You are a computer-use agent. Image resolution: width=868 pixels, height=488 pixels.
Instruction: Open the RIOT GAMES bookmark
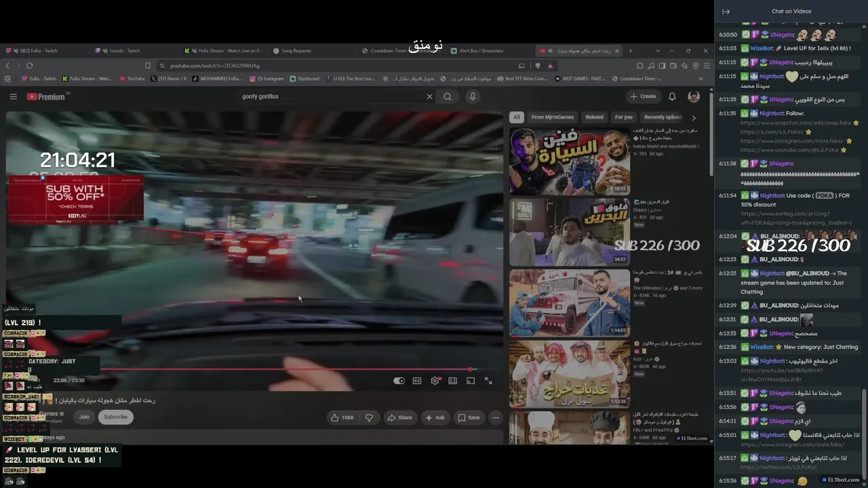pyautogui.click(x=579, y=79)
